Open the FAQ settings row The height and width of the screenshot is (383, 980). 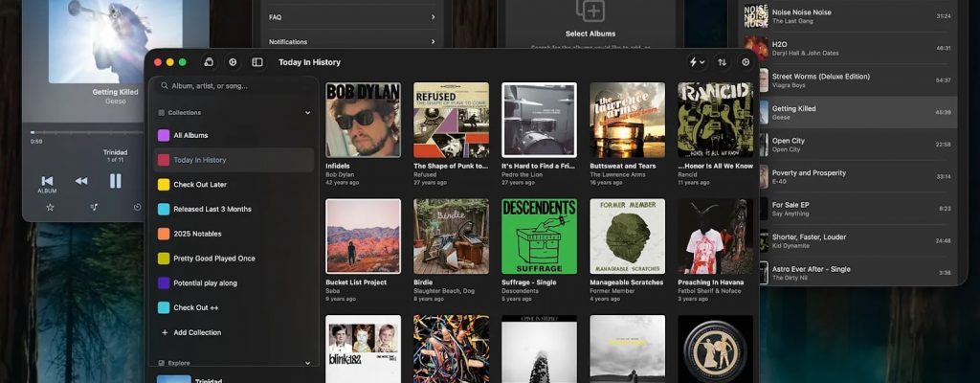coord(351,17)
